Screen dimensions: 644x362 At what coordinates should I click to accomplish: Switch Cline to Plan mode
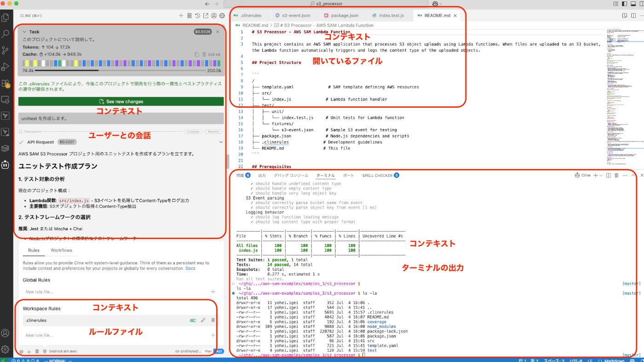[x=208, y=351]
